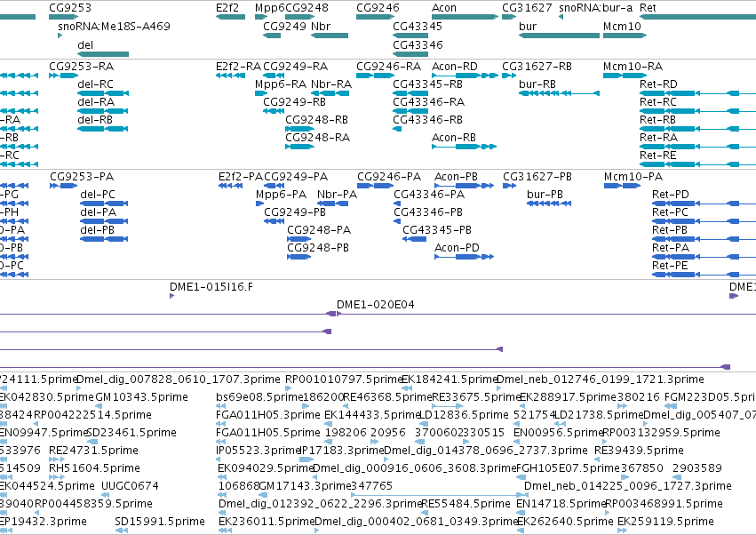Viewport: 756px width, 535px height.
Task: Select transcript CG9253-RA
Action: pos(64,76)
